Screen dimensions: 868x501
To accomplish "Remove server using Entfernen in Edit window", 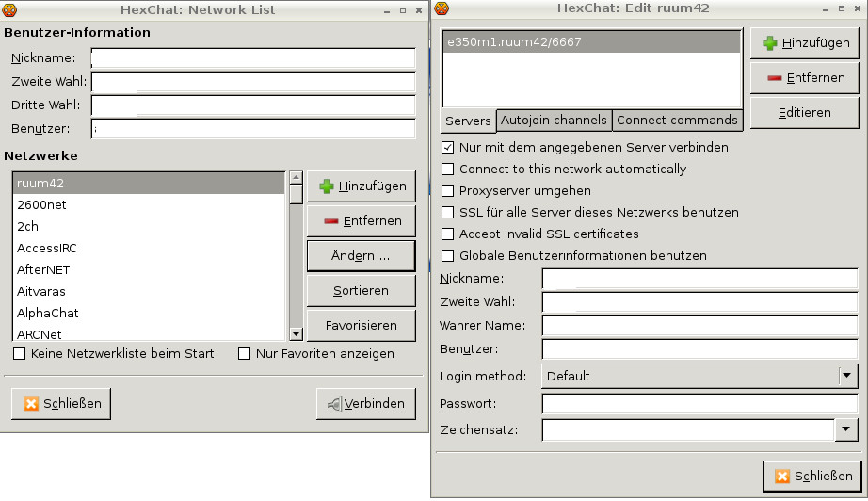I will pos(805,78).
